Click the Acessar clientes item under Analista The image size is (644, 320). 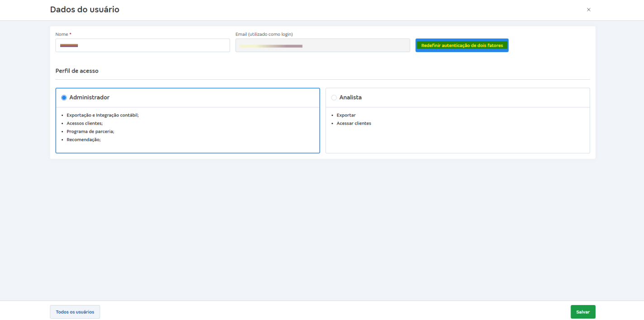tap(354, 123)
